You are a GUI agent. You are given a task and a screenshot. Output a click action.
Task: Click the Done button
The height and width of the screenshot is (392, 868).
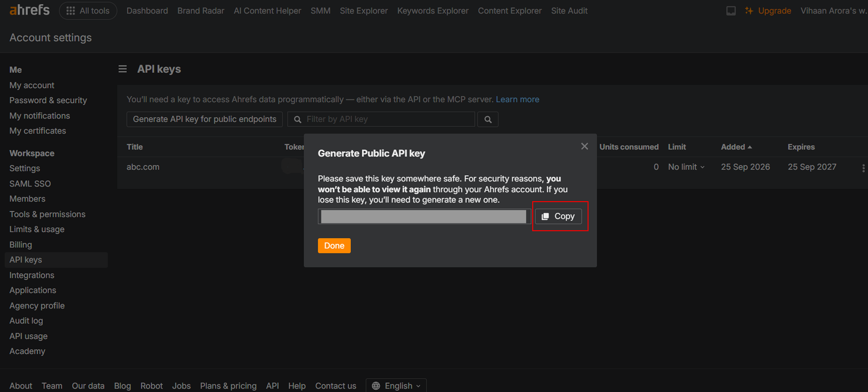334,246
